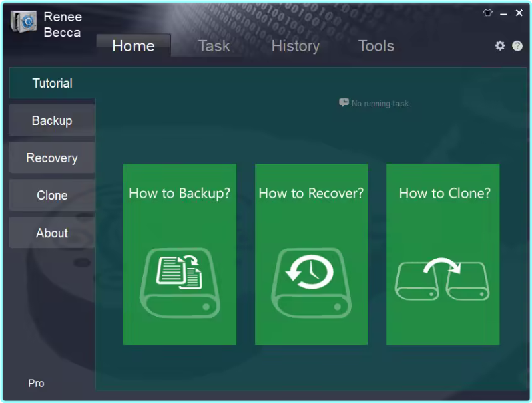Viewport: 532px width, 403px height.
Task: Click the Pro edition label
Action: [x=36, y=383]
